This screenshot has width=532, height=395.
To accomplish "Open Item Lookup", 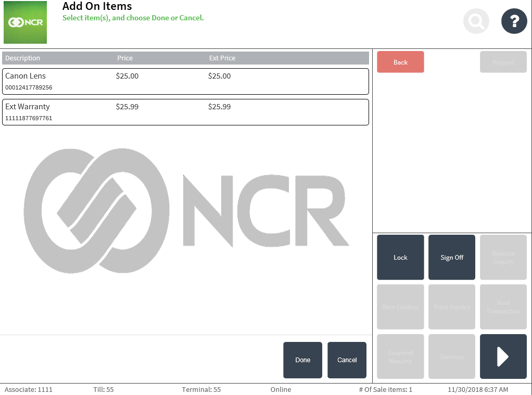I will [400, 307].
